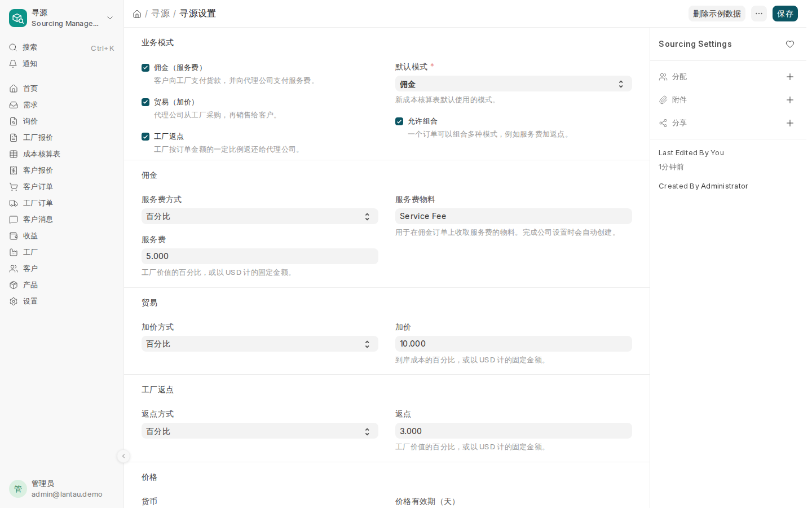Click the 产品 box icon

click(14, 285)
